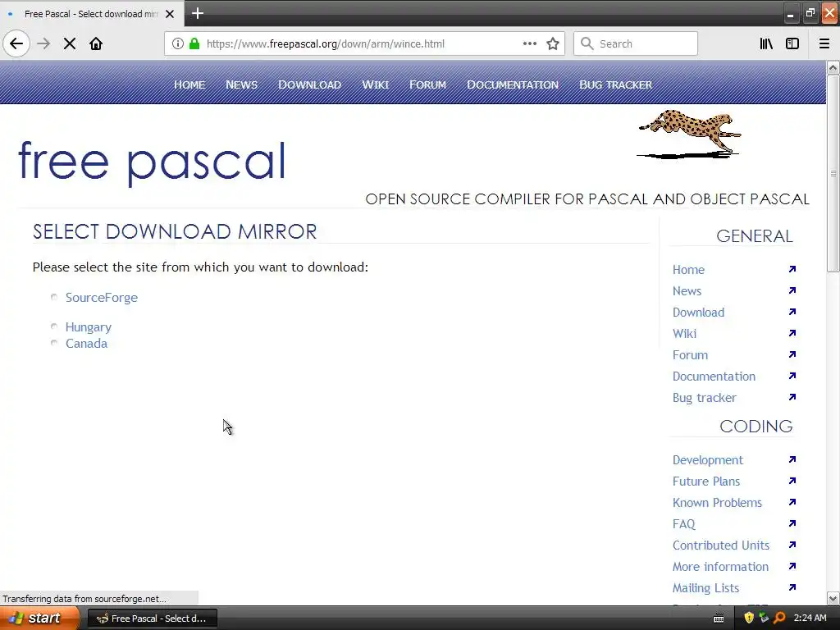Screen dimensions: 840x630
Task: Go back using the browser back arrow
Action: pos(16,44)
